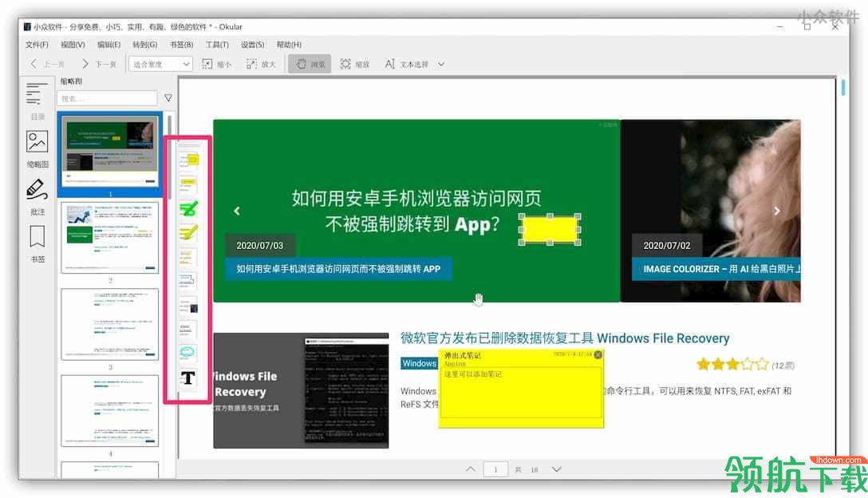Open the 设置(S) menu
Image resolution: width=868 pixels, height=498 pixels.
[252, 45]
